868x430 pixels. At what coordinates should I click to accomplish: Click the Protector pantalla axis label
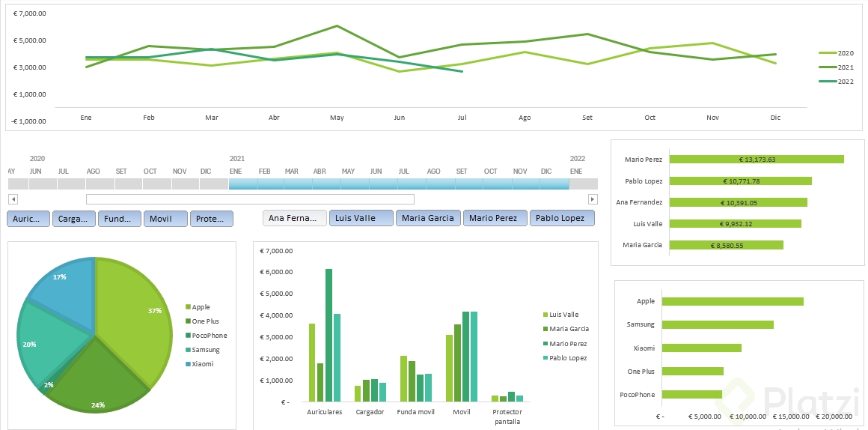pyautogui.click(x=507, y=417)
